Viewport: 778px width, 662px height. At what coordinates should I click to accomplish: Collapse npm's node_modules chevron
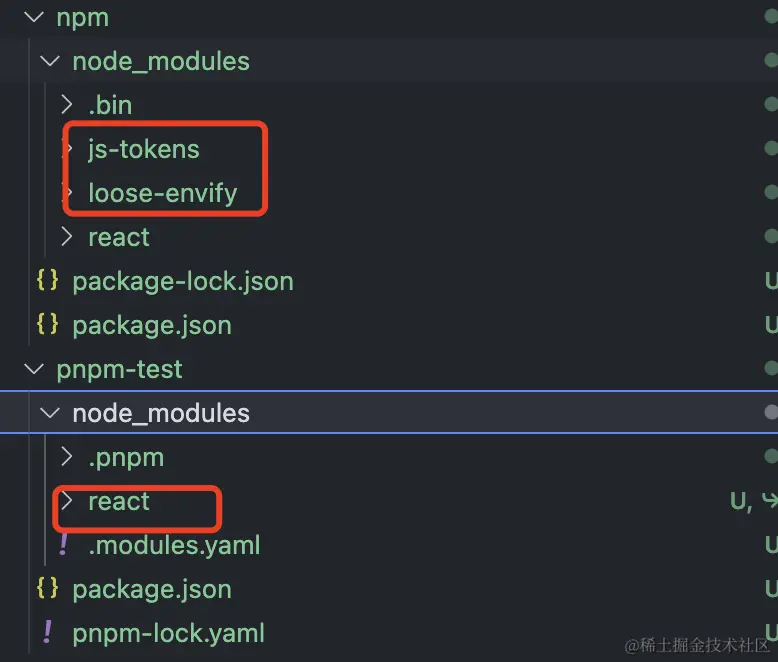(50, 61)
